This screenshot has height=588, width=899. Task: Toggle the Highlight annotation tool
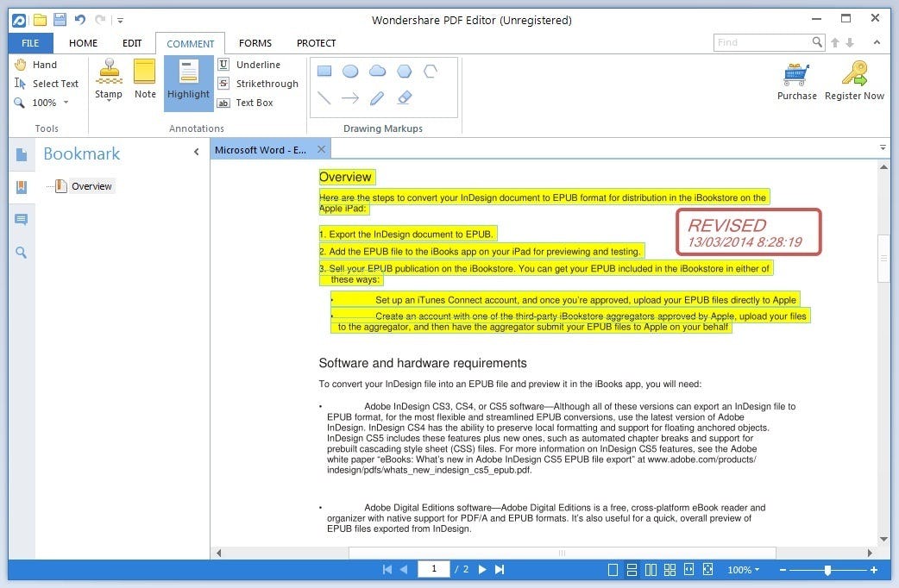click(189, 83)
